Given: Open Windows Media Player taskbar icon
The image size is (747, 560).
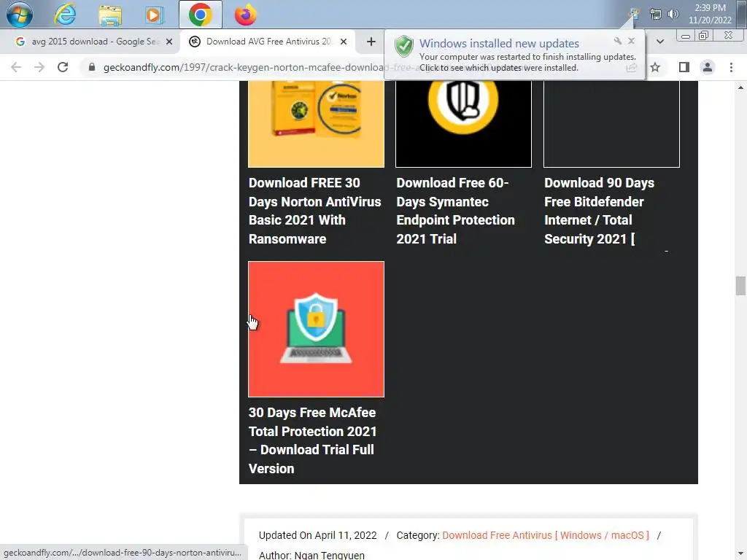Looking at the screenshot, I should pos(153,15).
